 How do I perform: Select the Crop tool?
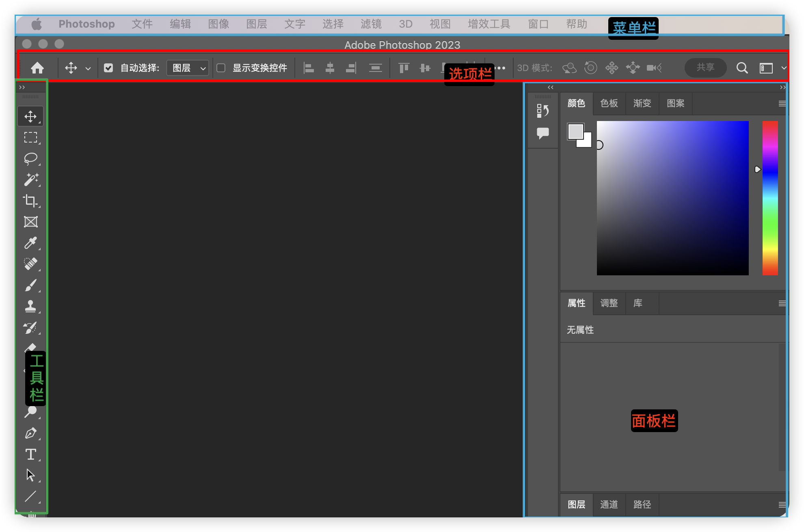pos(30,201)
